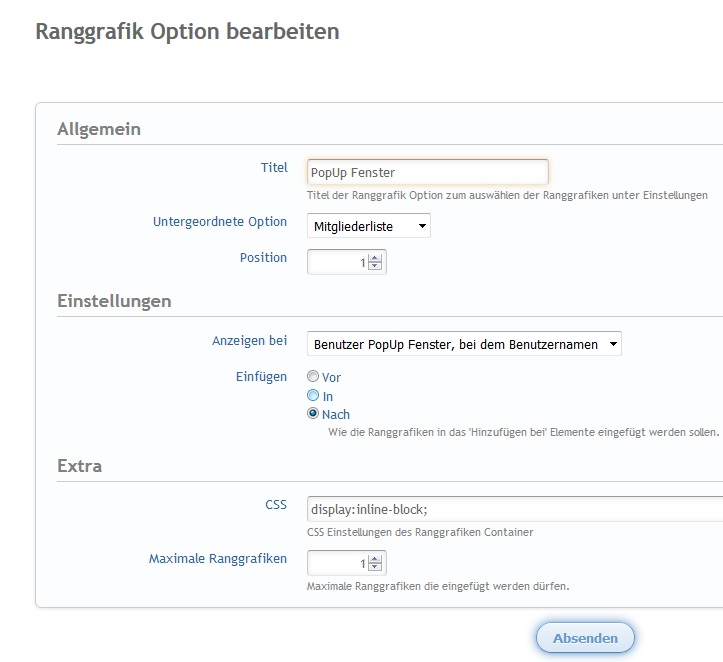Viewport: 723px width, 662px height.
Task: Click the 'Titel' field label
Action: pyautogui.click(x=273, y=168)
